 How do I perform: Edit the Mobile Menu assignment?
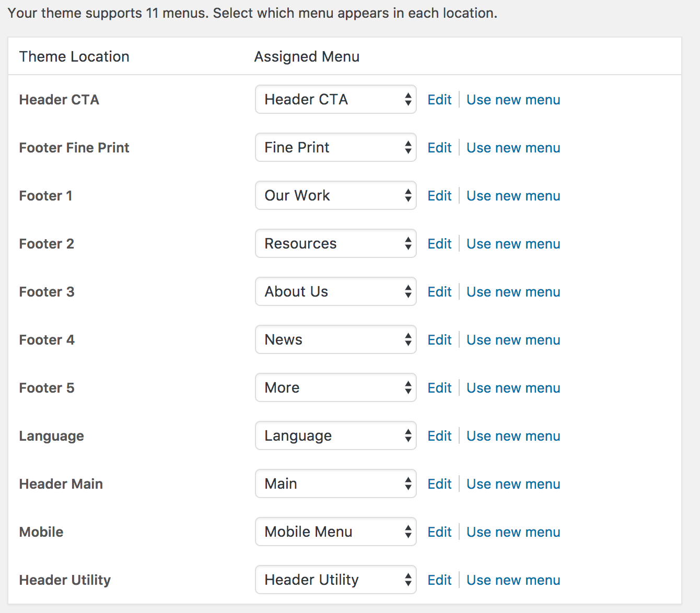(439, 532)
